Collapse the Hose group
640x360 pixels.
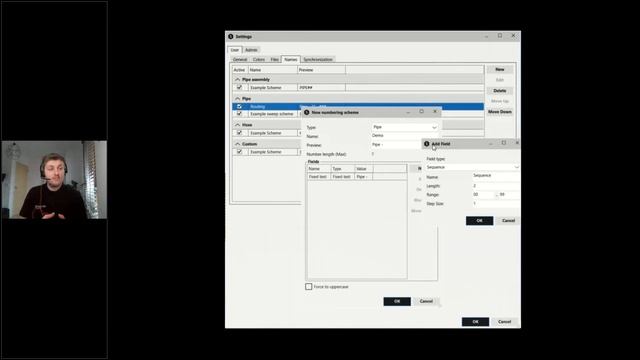(238, 125)
